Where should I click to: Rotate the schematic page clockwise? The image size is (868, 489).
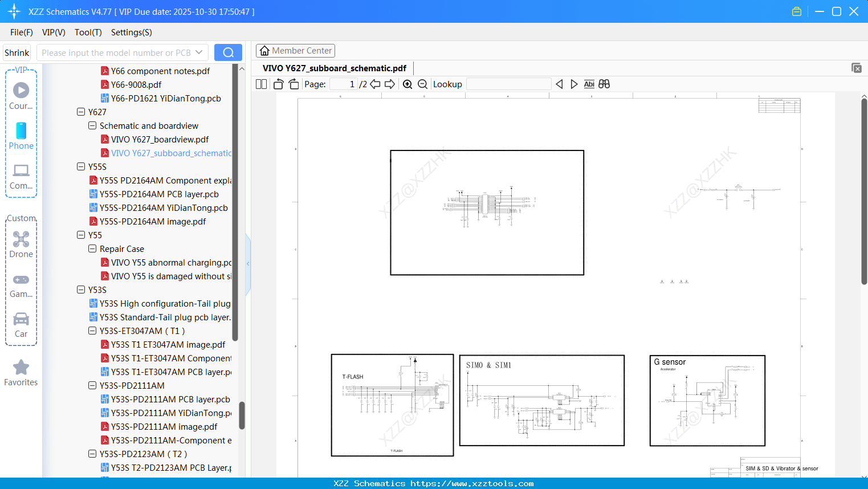[x=293, y=84]
